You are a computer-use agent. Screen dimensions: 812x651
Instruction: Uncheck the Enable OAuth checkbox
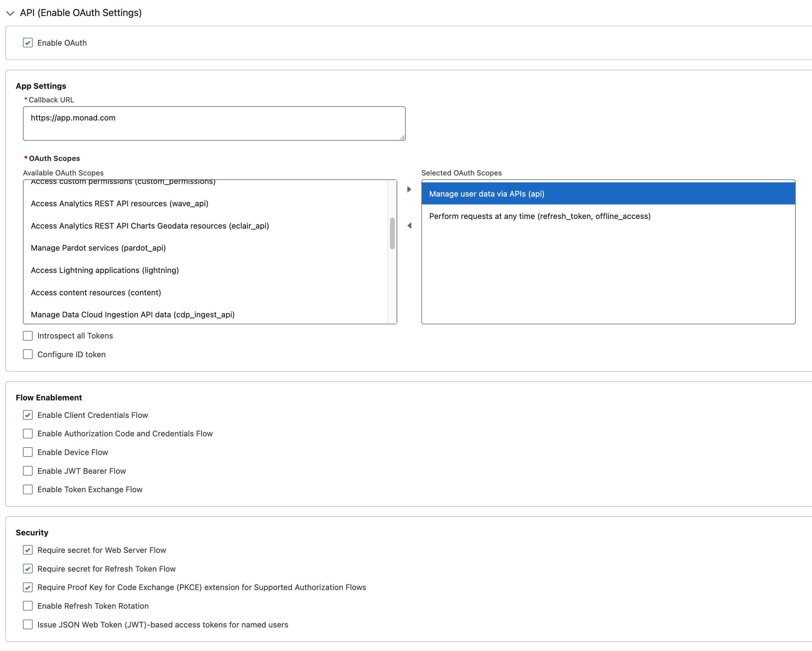28,43
